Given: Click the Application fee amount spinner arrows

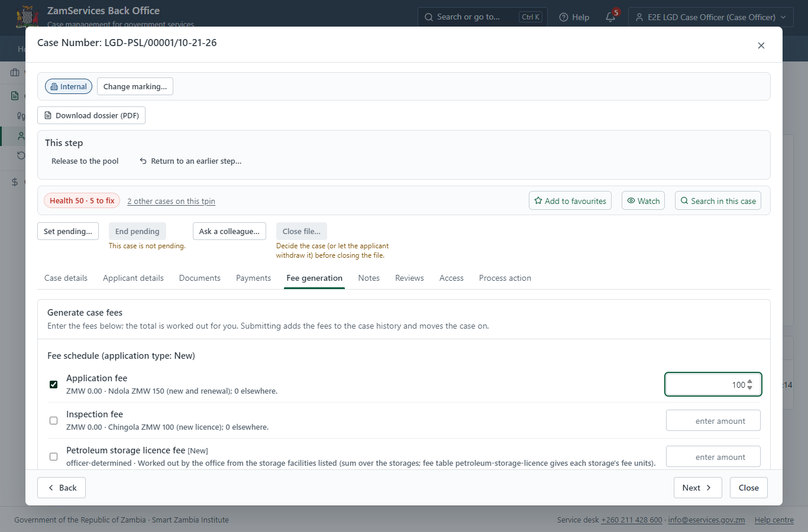Looking at the screenshot, I should pos(750,384).
